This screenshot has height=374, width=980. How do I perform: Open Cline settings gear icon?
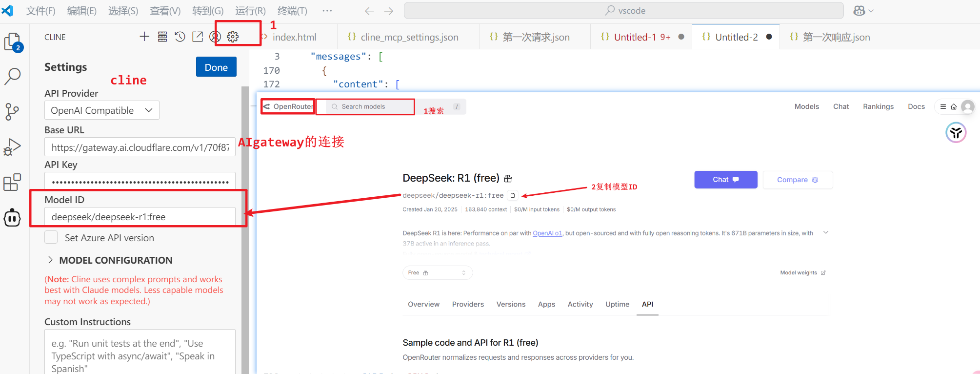click(233, 37)
